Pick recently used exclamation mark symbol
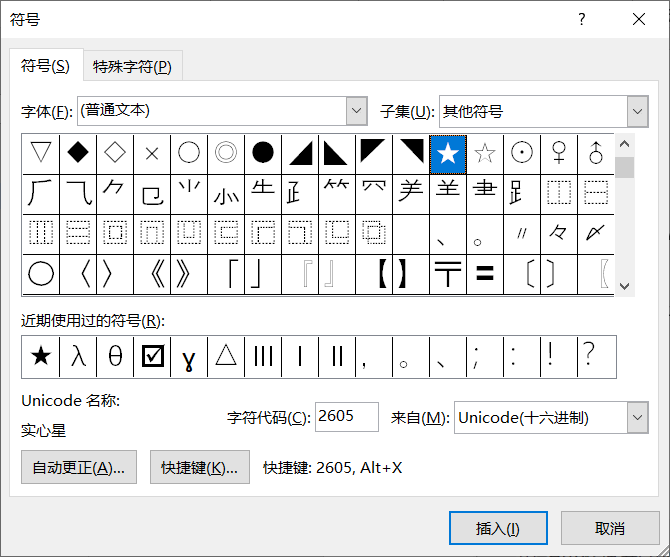Screen dimensions: 670x557 pyautogui.click(x=559, y=357)
